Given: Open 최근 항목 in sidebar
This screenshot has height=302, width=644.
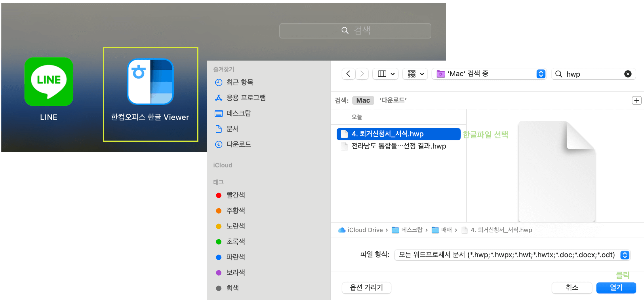Looking at the screenshot, I should point(240,82).
